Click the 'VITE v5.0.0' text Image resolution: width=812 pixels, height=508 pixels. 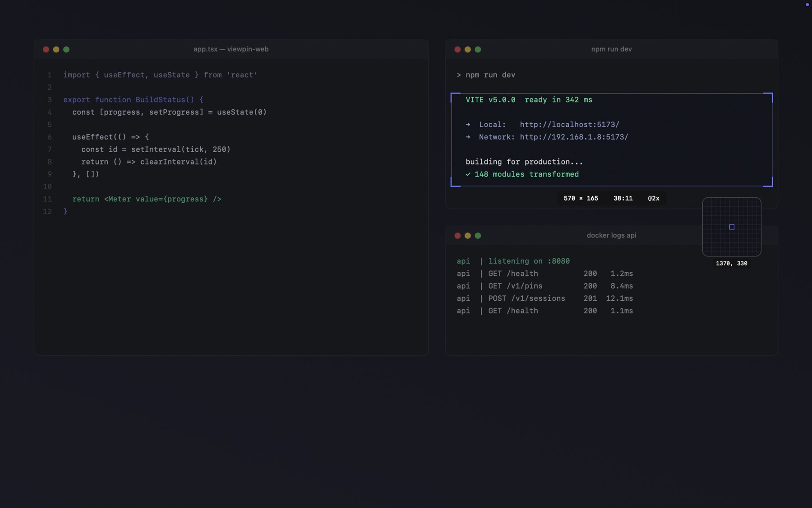(490, 100)
